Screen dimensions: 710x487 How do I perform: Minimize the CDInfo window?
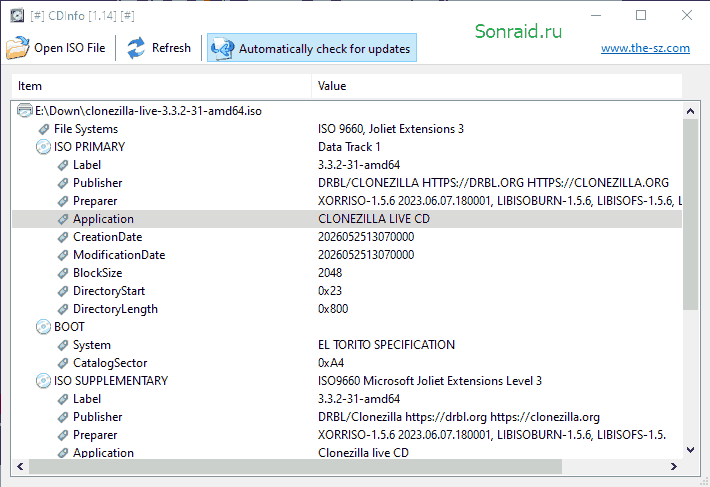[x=596, y=15]
